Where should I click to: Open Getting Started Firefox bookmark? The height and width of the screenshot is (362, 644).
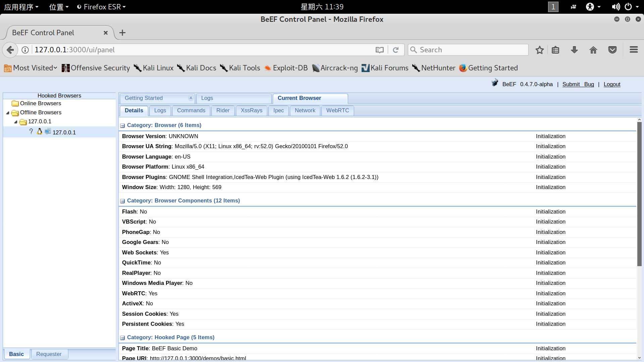[488, 68]
